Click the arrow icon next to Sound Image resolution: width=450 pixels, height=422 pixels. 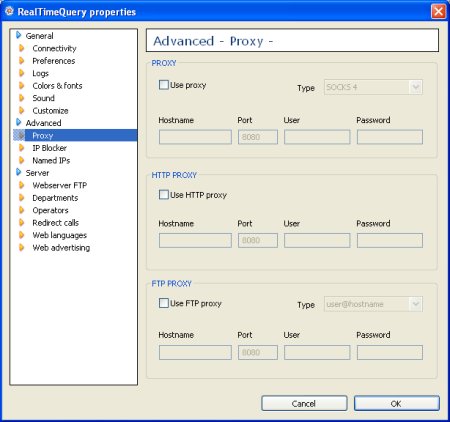pos(22,98)
